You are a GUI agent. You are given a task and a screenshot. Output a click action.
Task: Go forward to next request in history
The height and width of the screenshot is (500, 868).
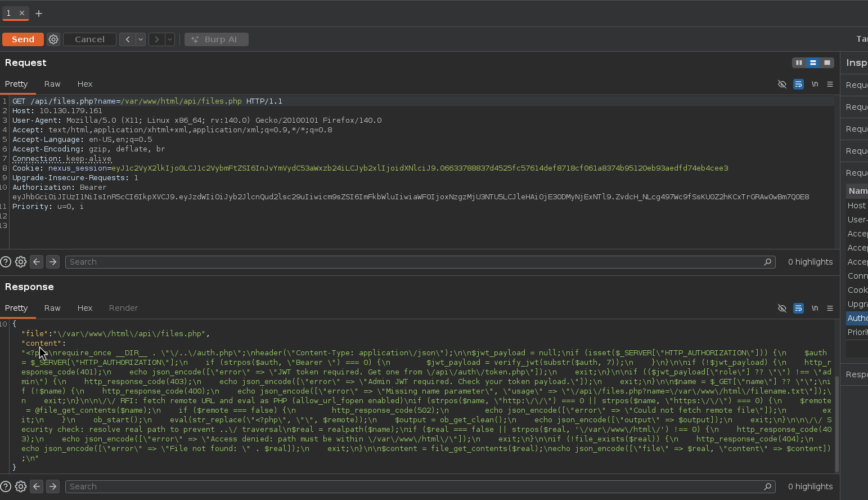pyautogui.click(x=156, y=39)
